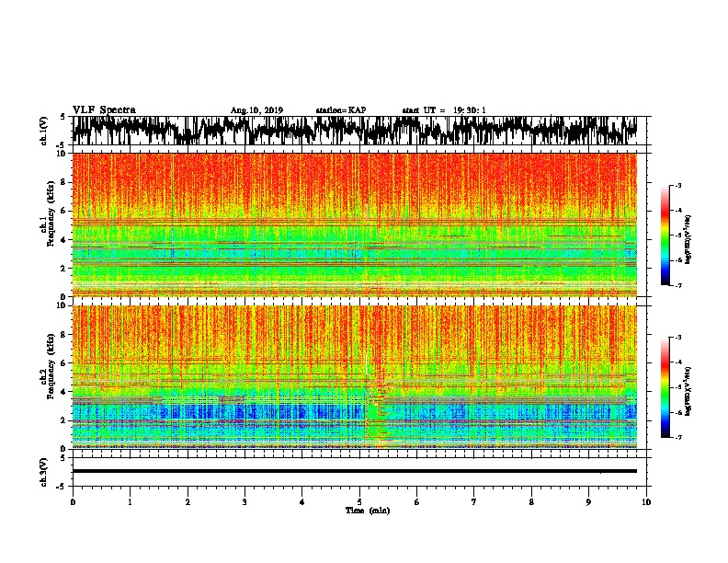728x563 pixels.
Task: Click the "station=KAP" header label
Action: [x=341, y=110]
